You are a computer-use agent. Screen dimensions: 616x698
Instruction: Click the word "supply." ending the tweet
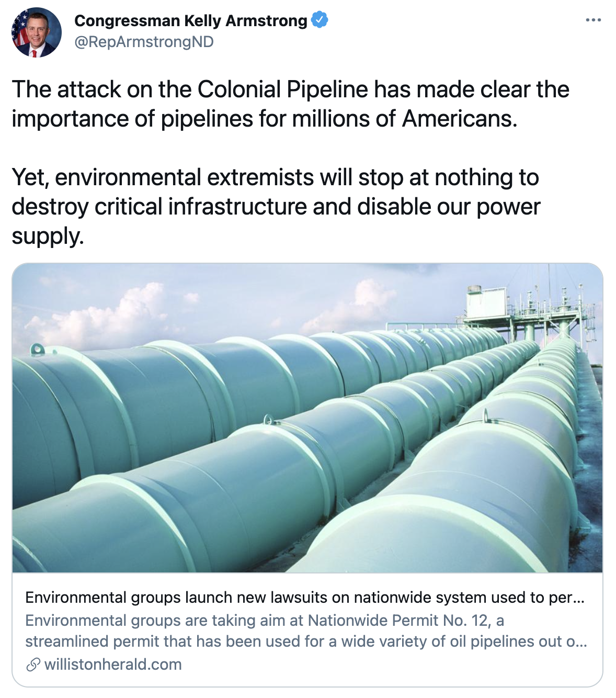[x=48, y=236]
